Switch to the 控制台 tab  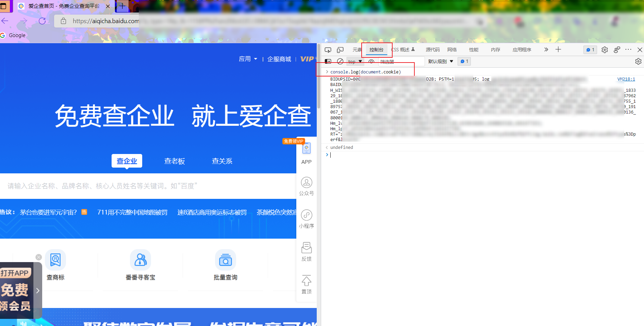tap(376, 50)
